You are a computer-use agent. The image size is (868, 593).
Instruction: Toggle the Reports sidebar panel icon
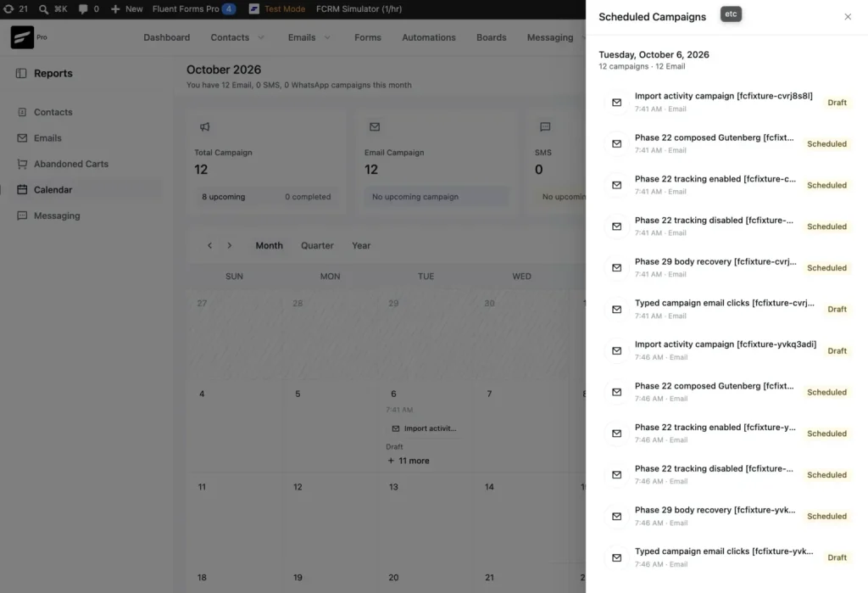(21, 73)
